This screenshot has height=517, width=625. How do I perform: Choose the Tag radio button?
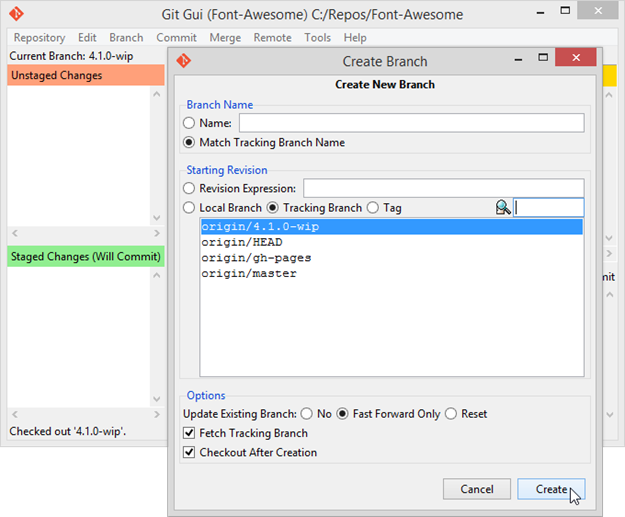[373, 208]
